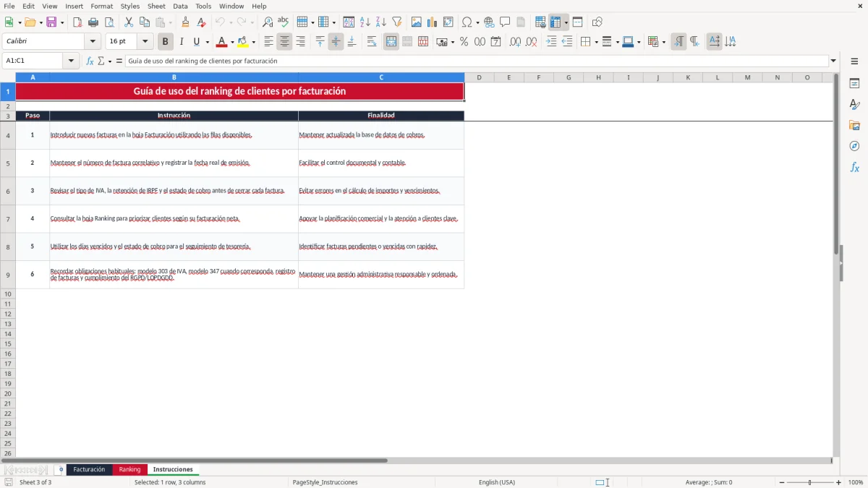Open the Conditional Formatting dropdown arrow

click(x=663, y=42)
